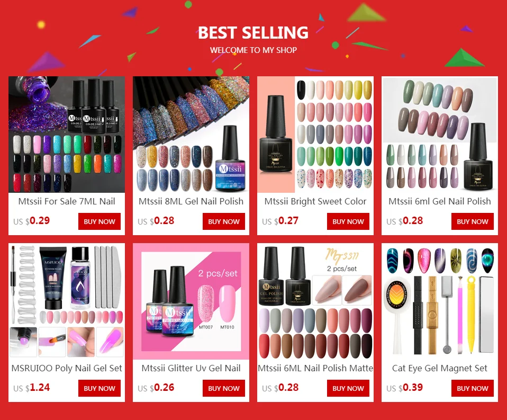Screen dimensions: 507x420
Task: Open the Mtssii For Sale 7ML Nail image
Action: tap(67, 135)
